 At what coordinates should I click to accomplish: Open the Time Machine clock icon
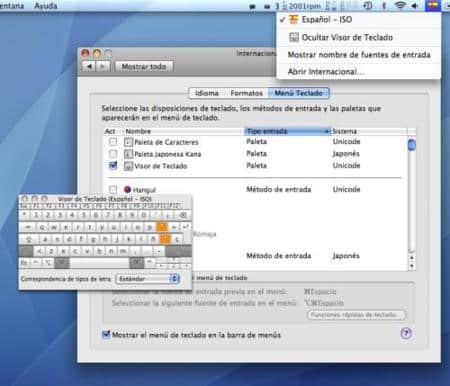[x=368, y=6]
